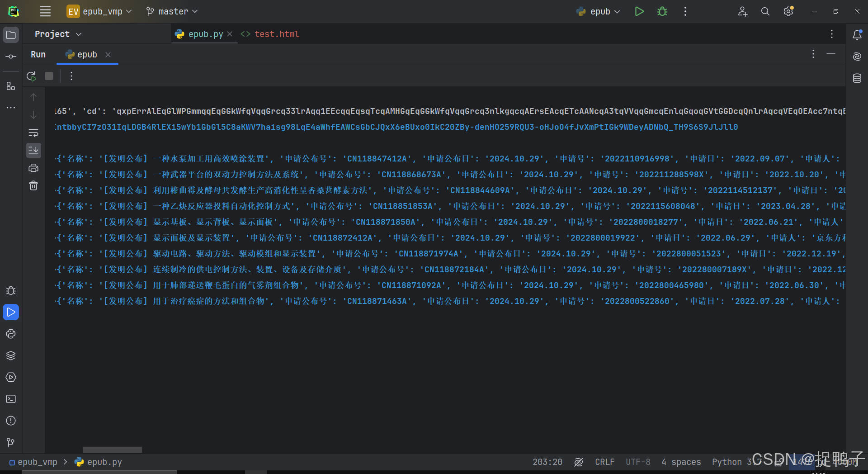Screen dimensions: 868x474
Task: Open Python Packages layers icon
Action: click(11, 355)
